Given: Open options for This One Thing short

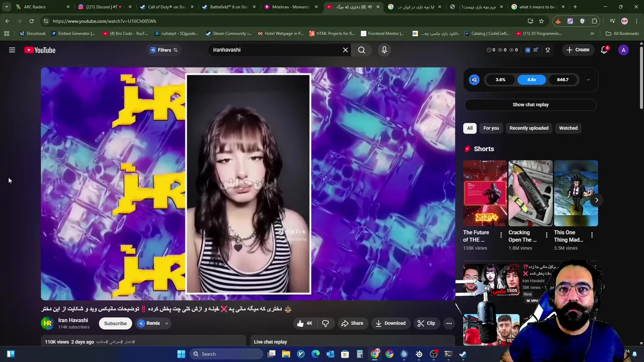Looking at the screenshot, I should click(x=592, y=235).
